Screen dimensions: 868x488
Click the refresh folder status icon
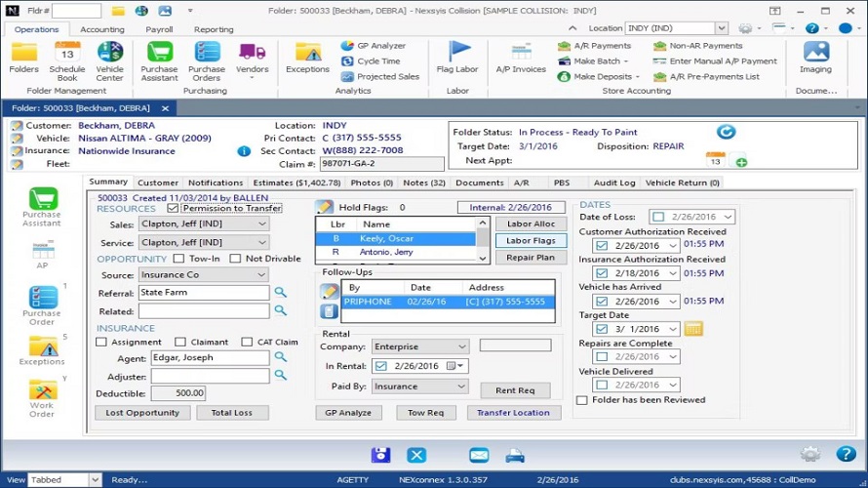coord(726,132)
